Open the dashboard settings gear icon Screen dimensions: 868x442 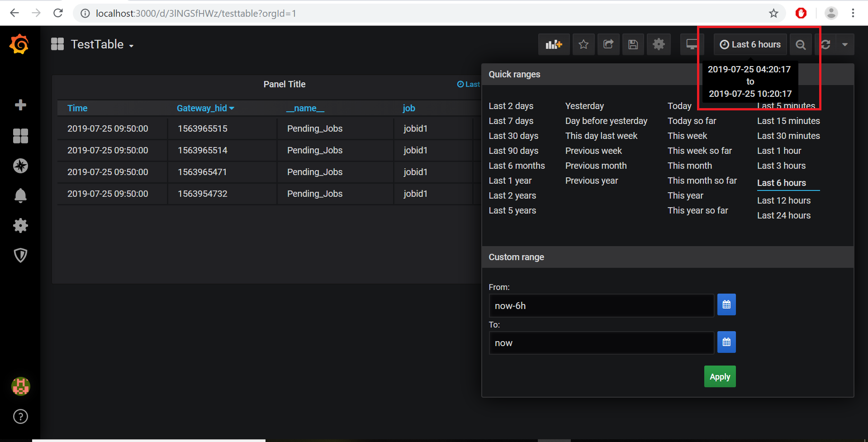click(659, 44)
